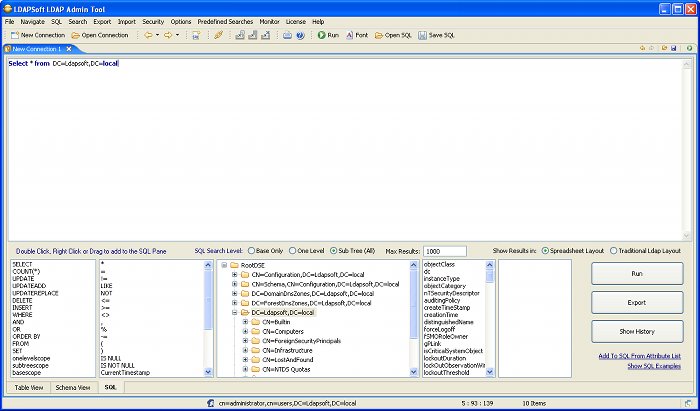Choose Traditional Ldap Layout for results
Screen dimensions: 700x411
coord(612,250)
